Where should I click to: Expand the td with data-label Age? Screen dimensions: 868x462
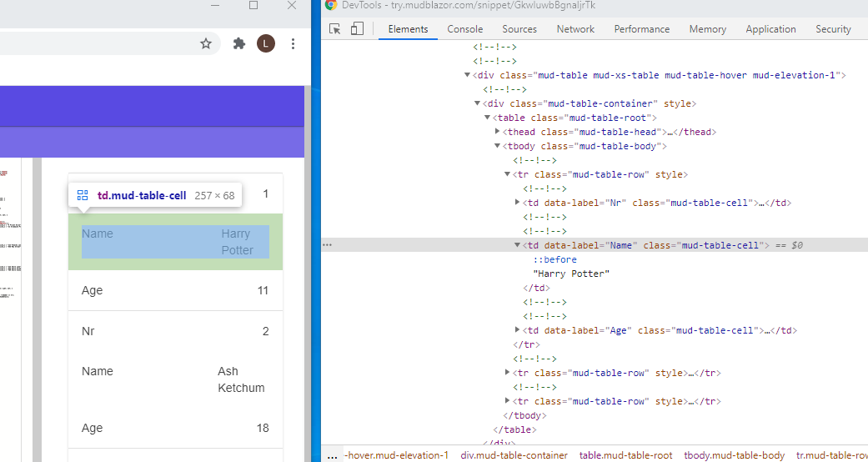(x=517, y=329)
